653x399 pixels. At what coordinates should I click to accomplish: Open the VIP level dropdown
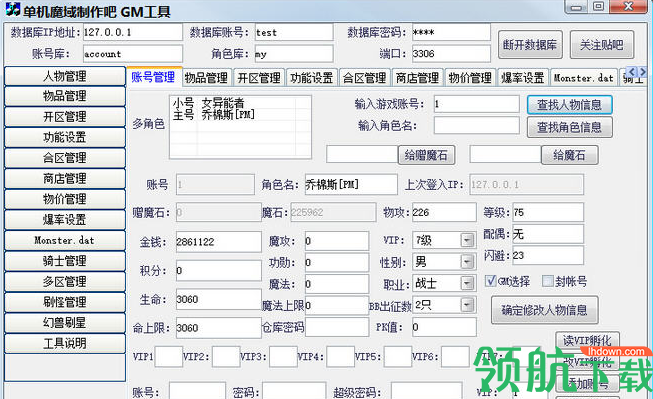(467, 240)
